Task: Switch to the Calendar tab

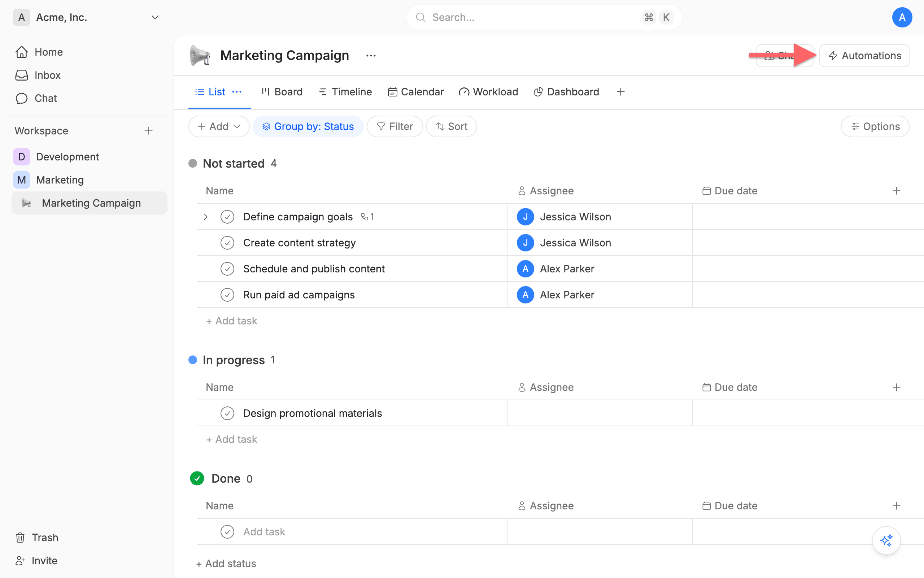Action: [x=416, y=92]
